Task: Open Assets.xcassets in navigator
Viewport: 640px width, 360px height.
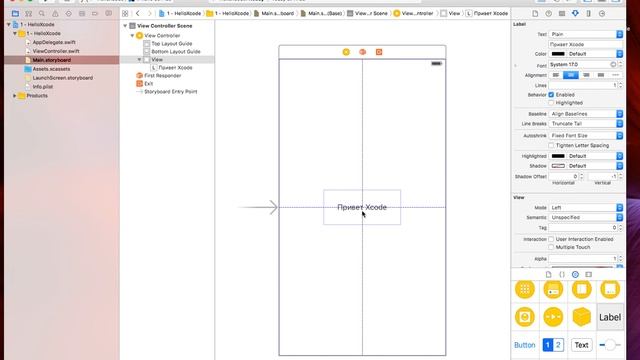Action: 51,69
